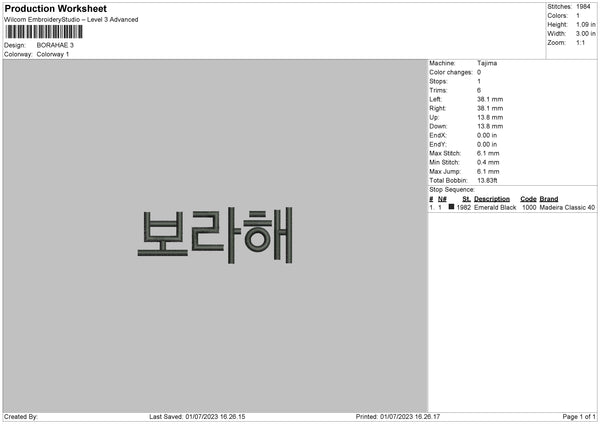Image resolution: width=600 pixels, height=424 pixels.
Task: Select the stitch count 1984
Action: pos(583,7)
